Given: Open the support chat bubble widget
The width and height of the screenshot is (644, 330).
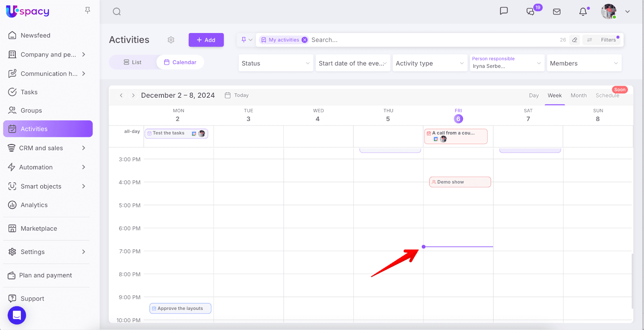Looking at the screenshot, I should 17,315.
